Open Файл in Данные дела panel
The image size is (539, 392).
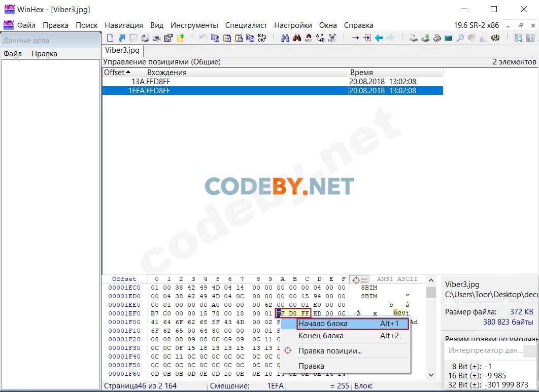point(13,54)
